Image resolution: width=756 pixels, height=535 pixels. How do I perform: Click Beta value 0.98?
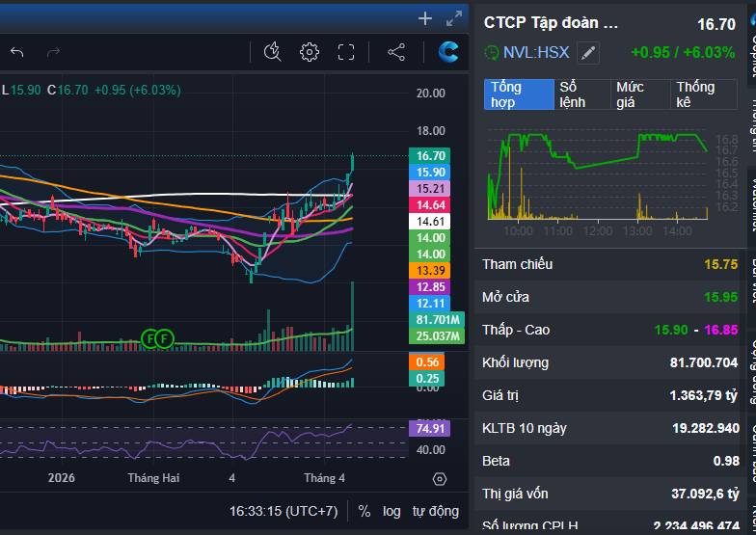click(x=726, y=461)
